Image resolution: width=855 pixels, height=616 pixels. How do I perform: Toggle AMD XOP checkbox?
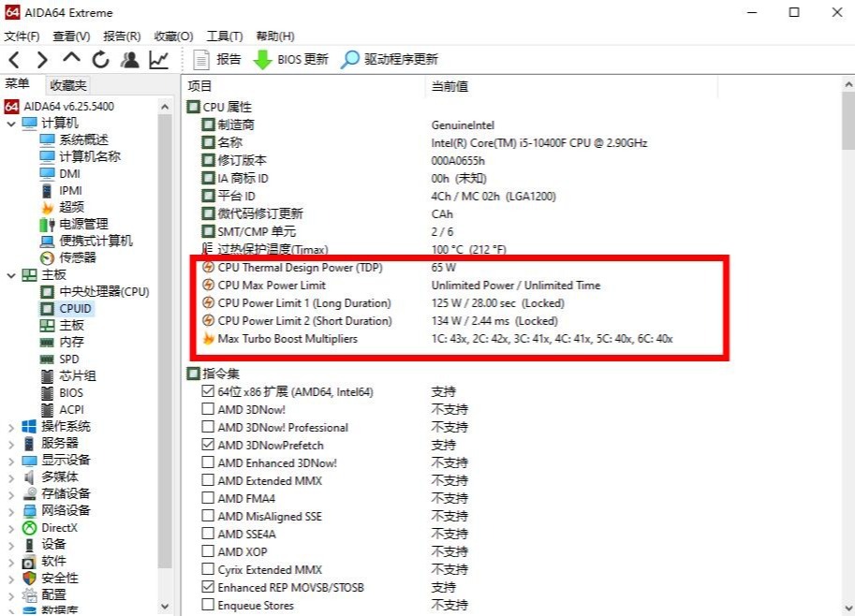pyautogui.click(x=208, y=551)
